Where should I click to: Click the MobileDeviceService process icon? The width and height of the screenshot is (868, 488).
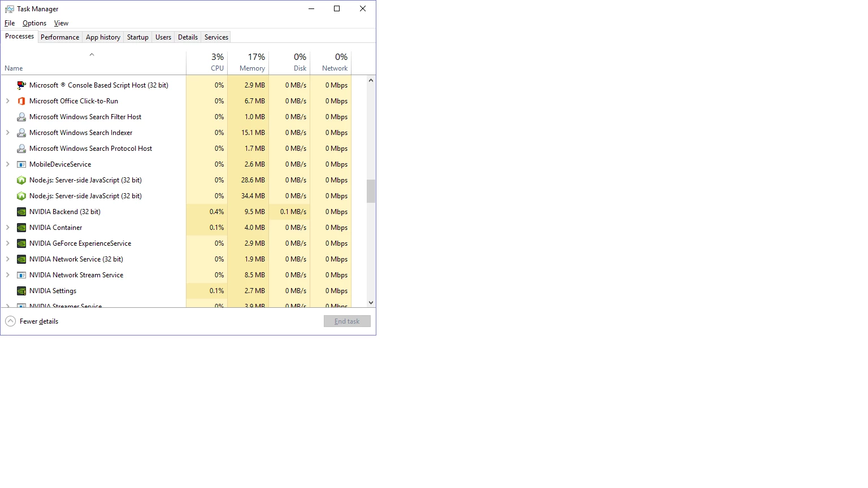pos(21,164)
